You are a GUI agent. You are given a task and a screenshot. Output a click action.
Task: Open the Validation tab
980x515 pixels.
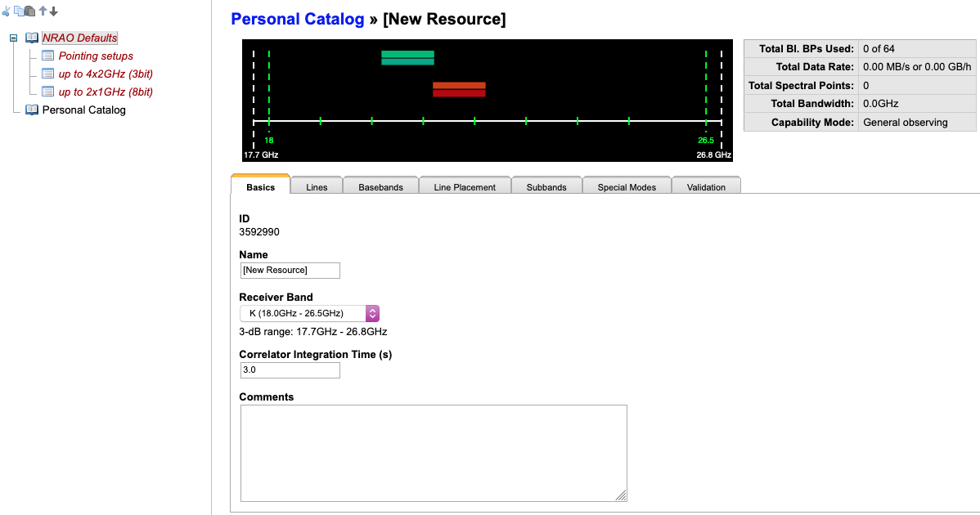706,186
